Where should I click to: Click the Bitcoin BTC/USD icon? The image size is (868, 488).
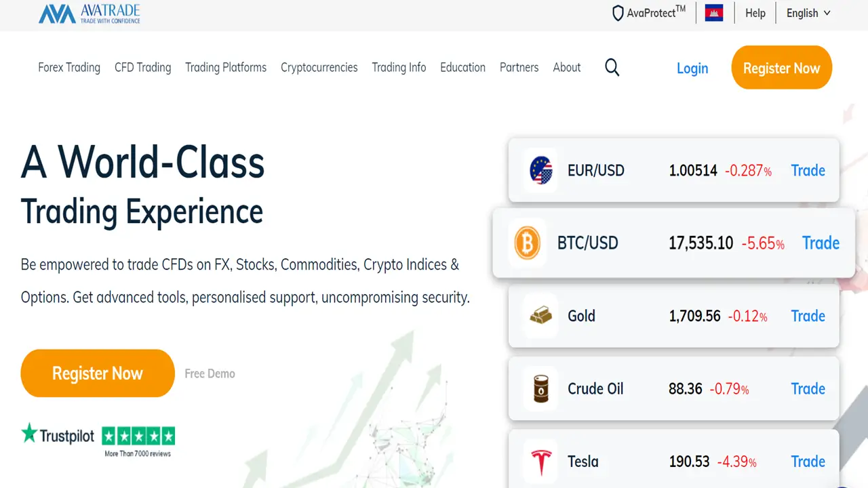pos(527,243)
